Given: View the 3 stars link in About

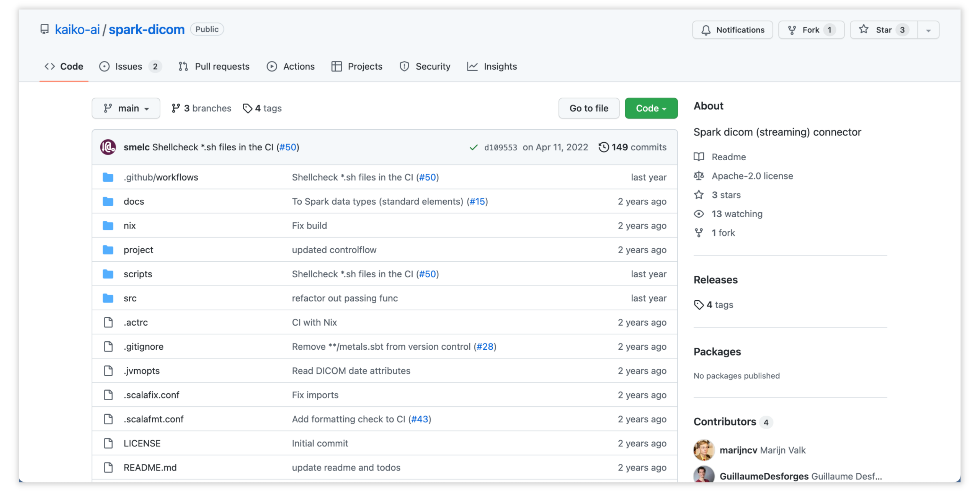Looking at the screenshot, I should (717, 194).
